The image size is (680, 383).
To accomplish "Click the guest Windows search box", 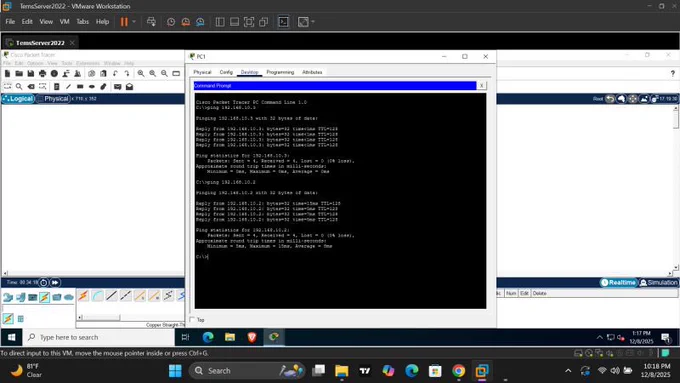I will (x=99, y=337).
